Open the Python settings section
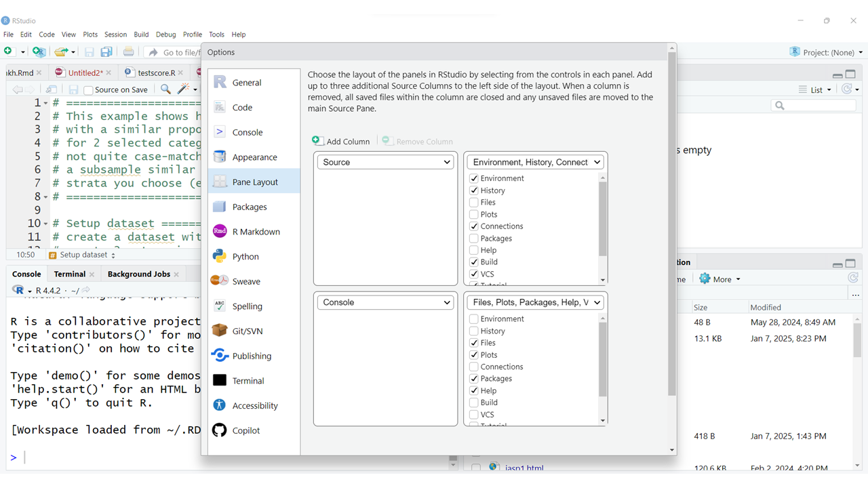 pos(245,256)
